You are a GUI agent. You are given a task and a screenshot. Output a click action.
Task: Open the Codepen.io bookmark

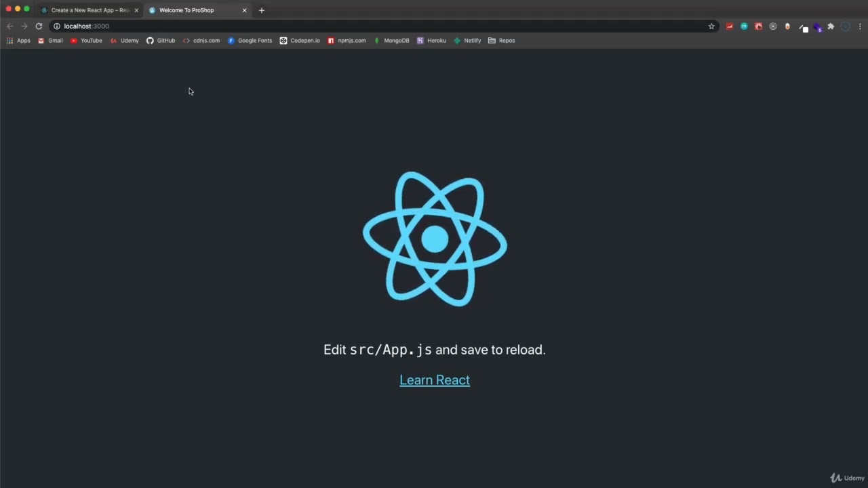pyautogui.click(x=300, y=41)
